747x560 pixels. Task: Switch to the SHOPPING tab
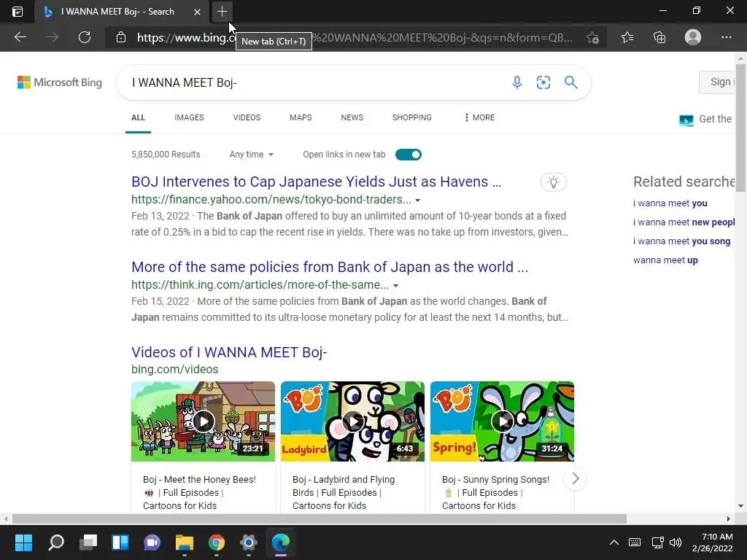pos(412,117)
